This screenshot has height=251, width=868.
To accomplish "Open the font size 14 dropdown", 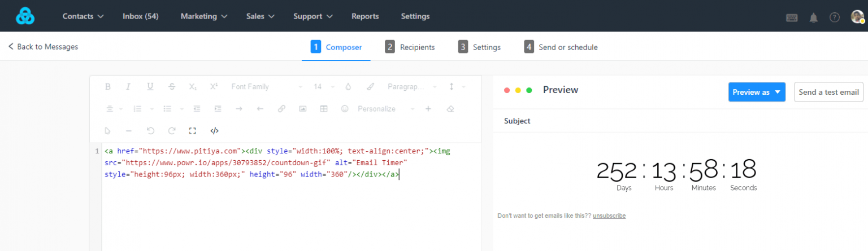I will point(324,87).
